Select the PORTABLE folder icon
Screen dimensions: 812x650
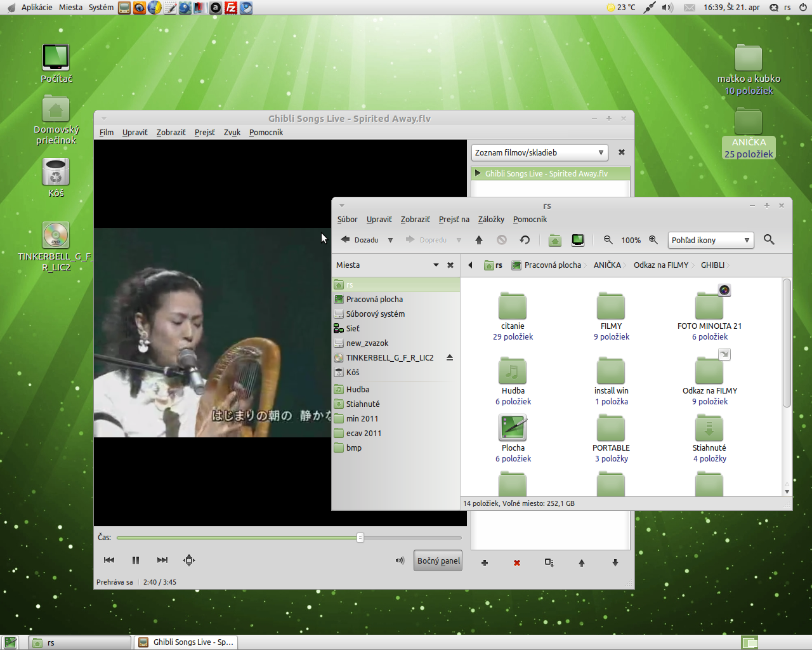click(611, 429)
